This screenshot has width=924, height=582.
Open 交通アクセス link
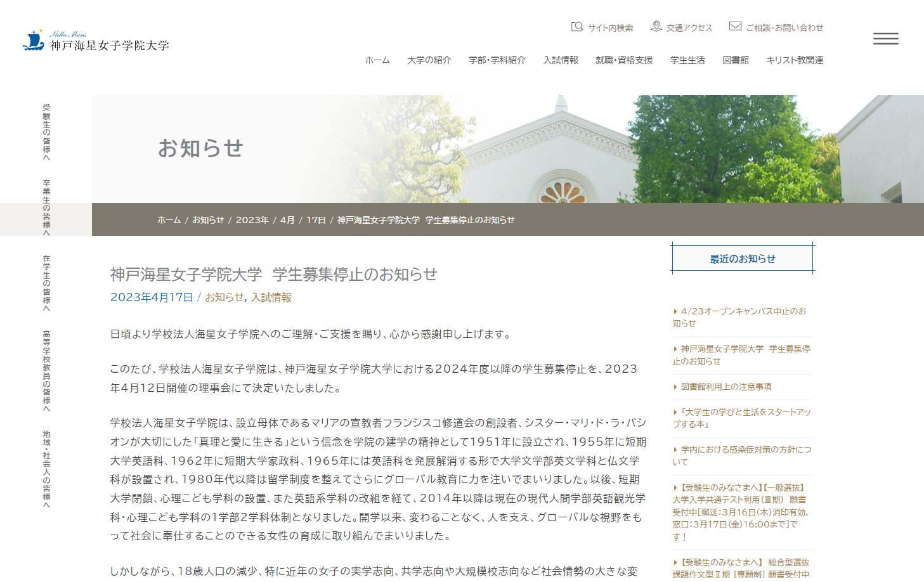(689, 28)
